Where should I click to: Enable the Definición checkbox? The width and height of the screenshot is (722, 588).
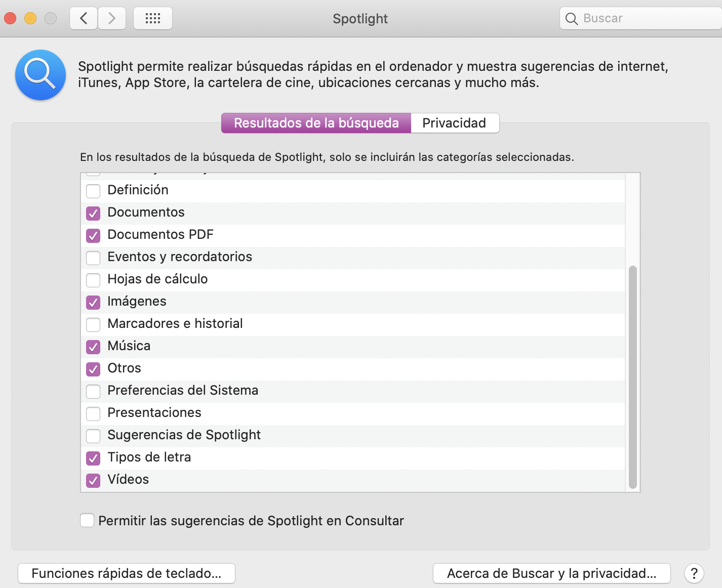click(93, 191)
